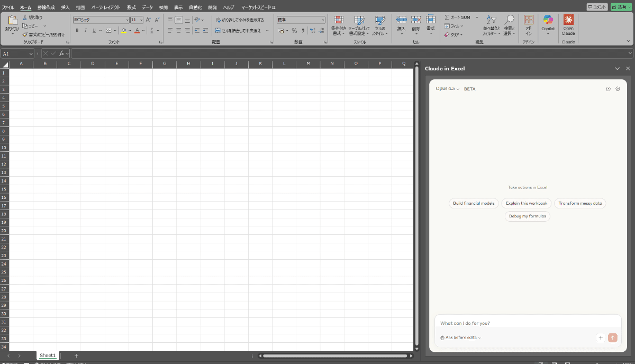
Task: Toggle Merge & Center (セルを結合して中央揃え)
Action: 239,31
